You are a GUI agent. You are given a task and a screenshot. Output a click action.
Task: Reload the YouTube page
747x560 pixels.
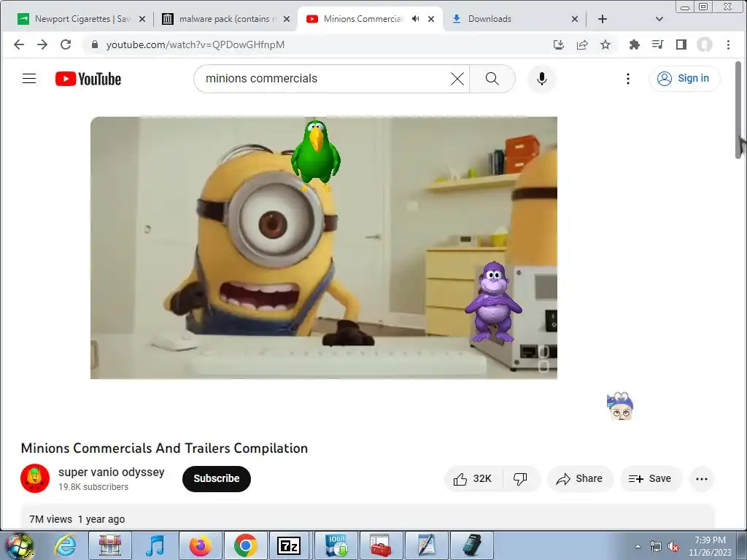[66, 44]
